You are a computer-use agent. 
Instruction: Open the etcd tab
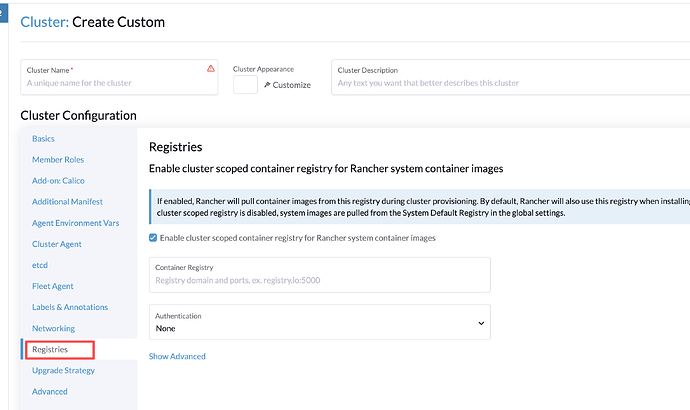click(41, 265)
